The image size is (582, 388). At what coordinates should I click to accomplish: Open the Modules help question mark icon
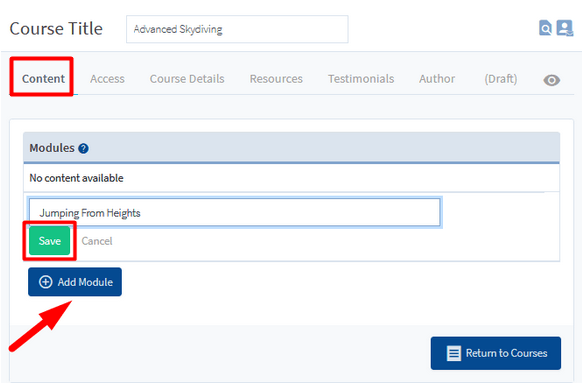pyautogui.click(x=83, y=149)
